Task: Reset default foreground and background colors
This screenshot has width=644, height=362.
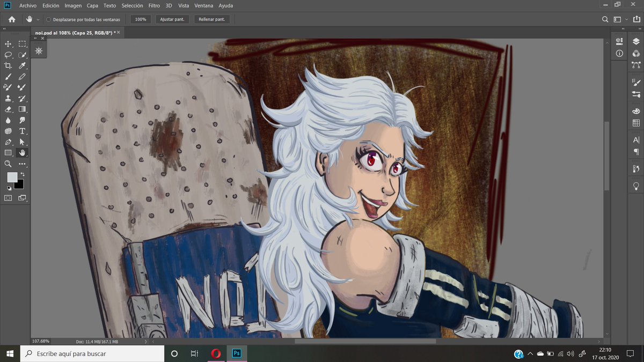Action: (9, 188)
